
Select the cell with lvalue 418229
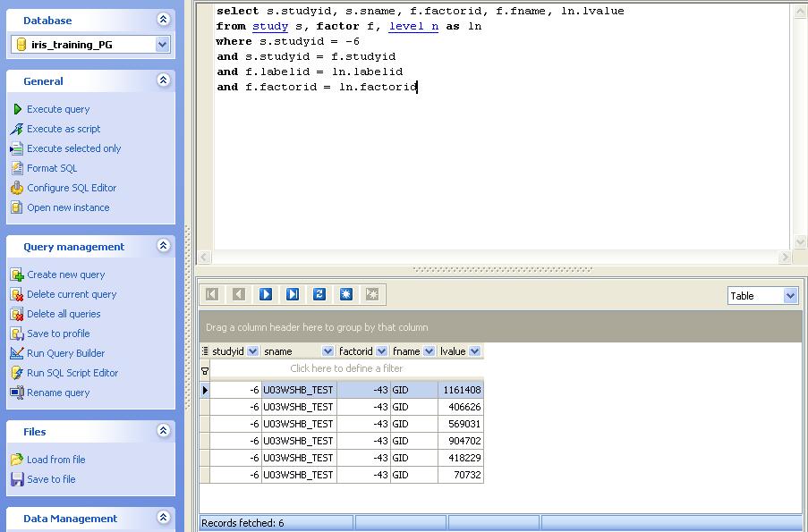tap(461, 458)
